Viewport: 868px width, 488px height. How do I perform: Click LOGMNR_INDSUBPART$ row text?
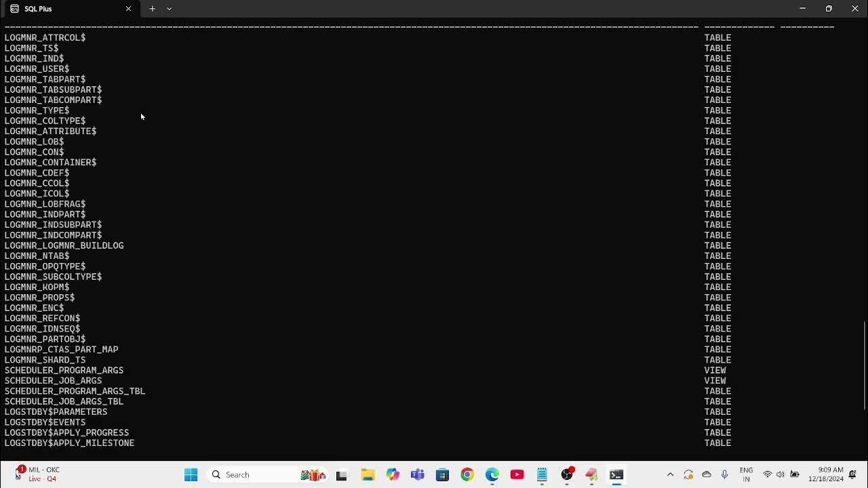point(53,225)
